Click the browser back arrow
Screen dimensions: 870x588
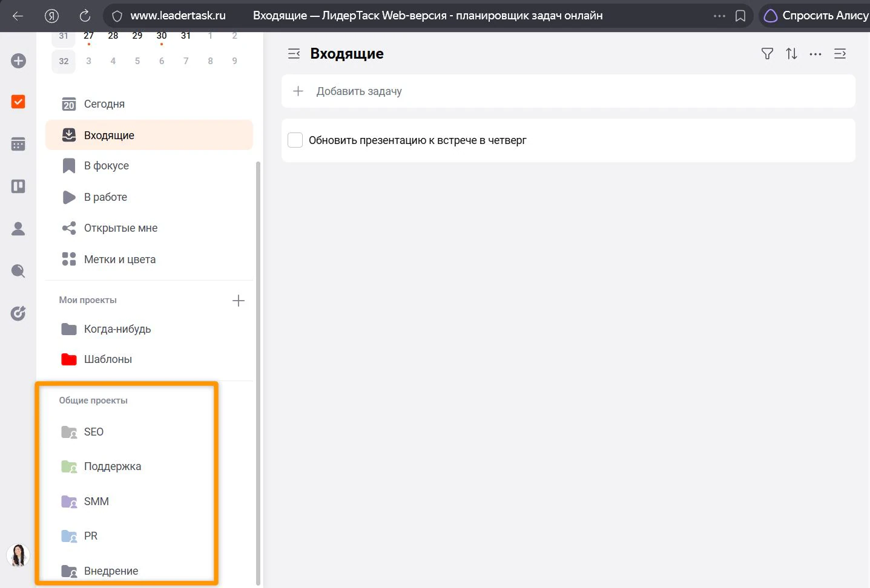[18, 16]
